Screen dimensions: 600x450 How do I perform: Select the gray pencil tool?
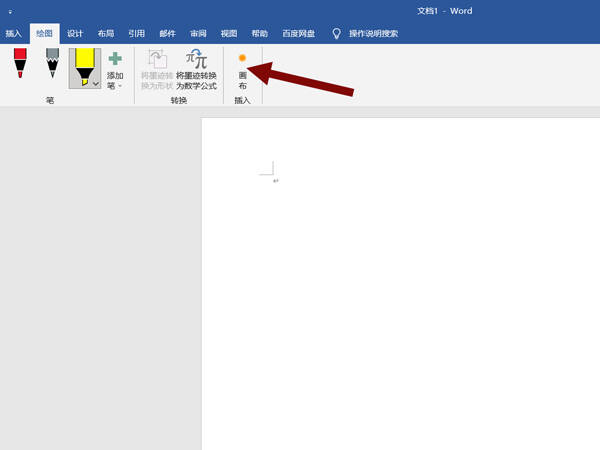point(52,63)
